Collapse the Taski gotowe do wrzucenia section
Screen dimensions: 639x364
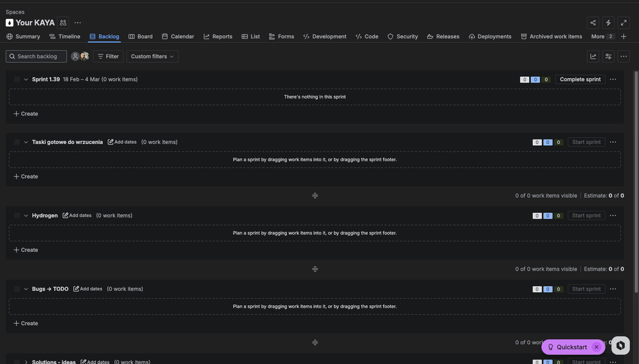tap(26, 142)
